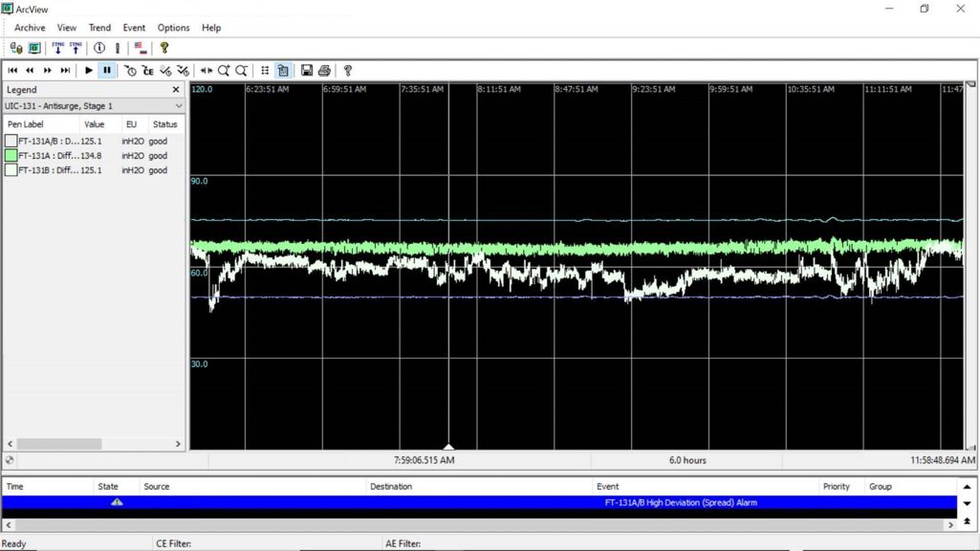The image size is (980, 551).
Task: Click the 7:59:06.515 AM cursor time field
Action: coord(425,460)
